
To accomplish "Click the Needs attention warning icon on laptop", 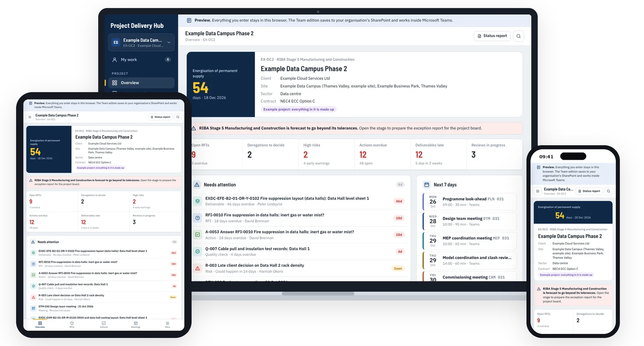I will (197, 185).
